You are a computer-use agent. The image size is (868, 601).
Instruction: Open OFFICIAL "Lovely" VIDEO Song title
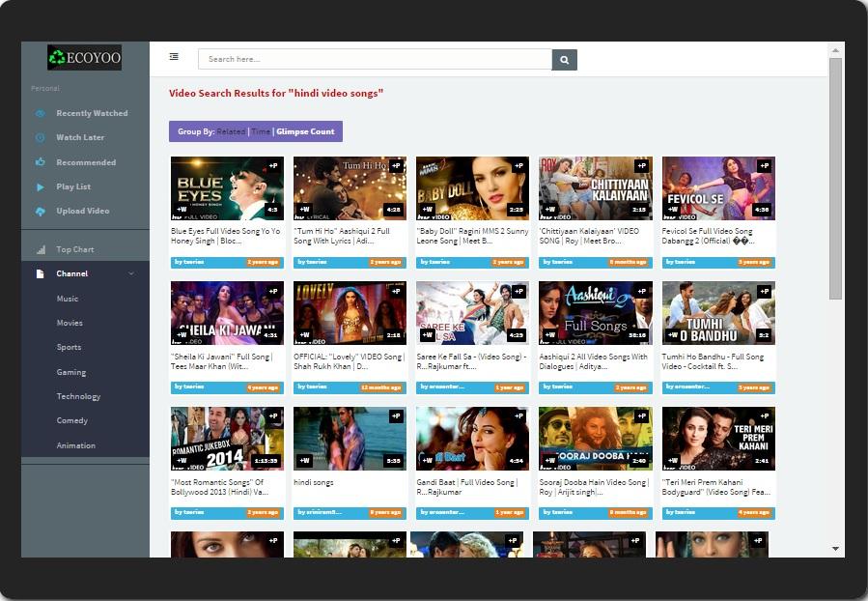point(350,361)
